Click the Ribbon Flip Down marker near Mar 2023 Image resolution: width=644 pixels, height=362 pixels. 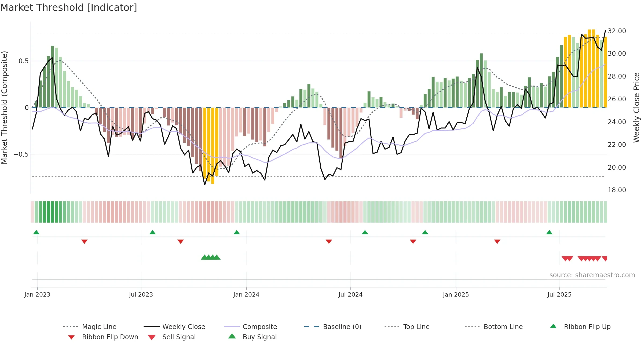click(x=84, y=242)
